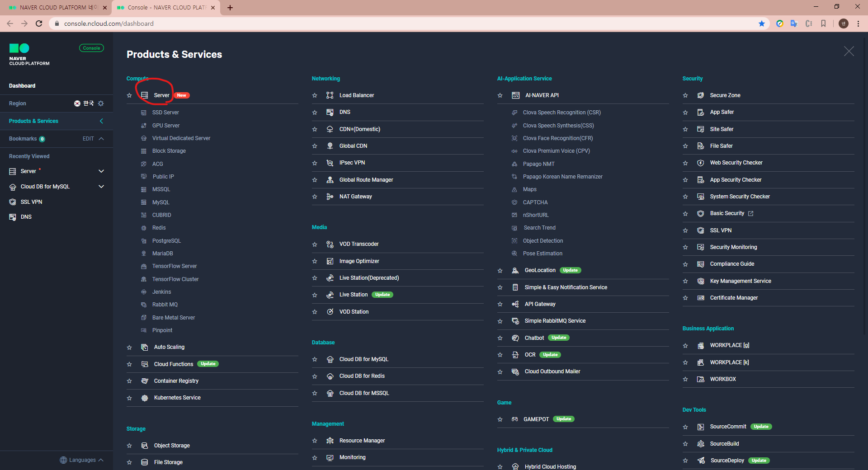868x470 pixels.
Task: Click the Secure Zone icon
Action: click(x=701, y=95)
